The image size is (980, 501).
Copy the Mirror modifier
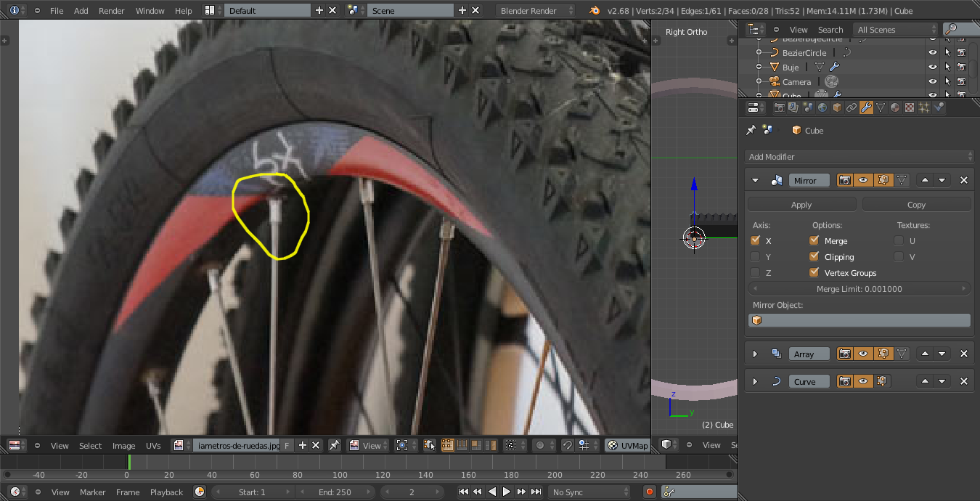[916, 205]
